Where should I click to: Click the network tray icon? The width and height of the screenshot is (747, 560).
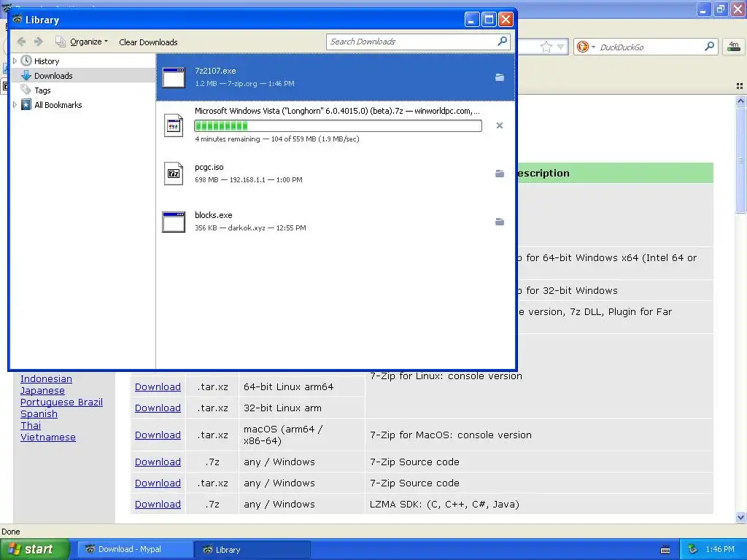tap(693, 549)
